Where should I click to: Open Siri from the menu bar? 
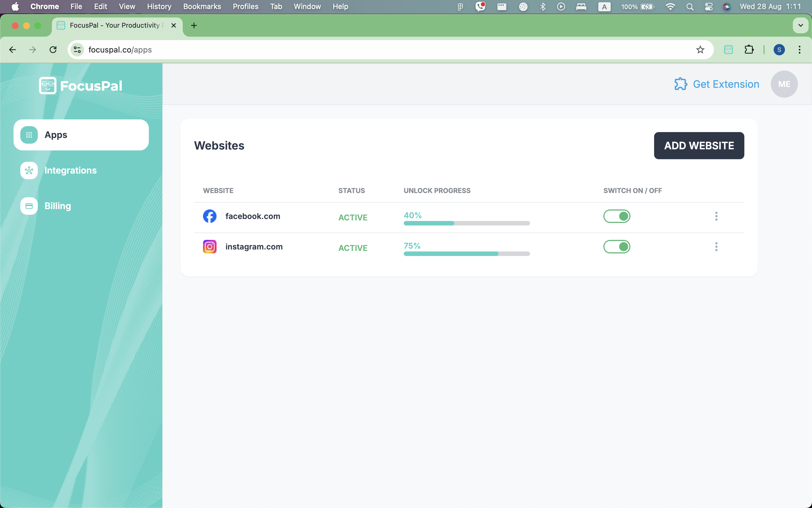(727, 7)
